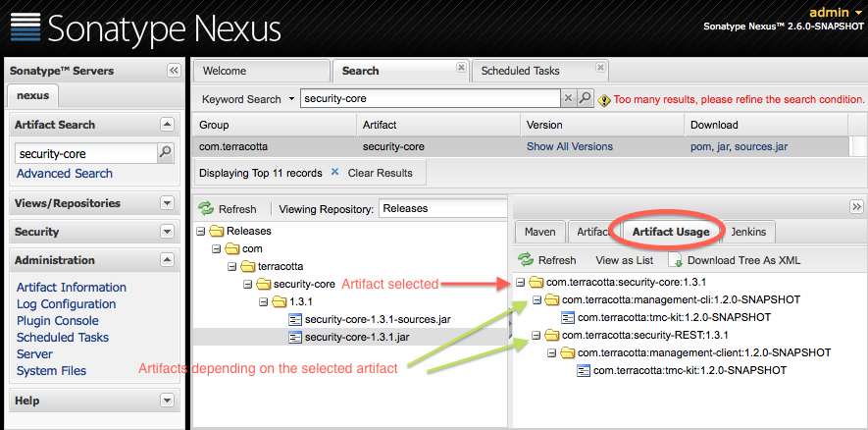This screenshot has width=868, height=430.
Task: Click the Viewing Repository Releases field
Action: (x=442, y=209)
